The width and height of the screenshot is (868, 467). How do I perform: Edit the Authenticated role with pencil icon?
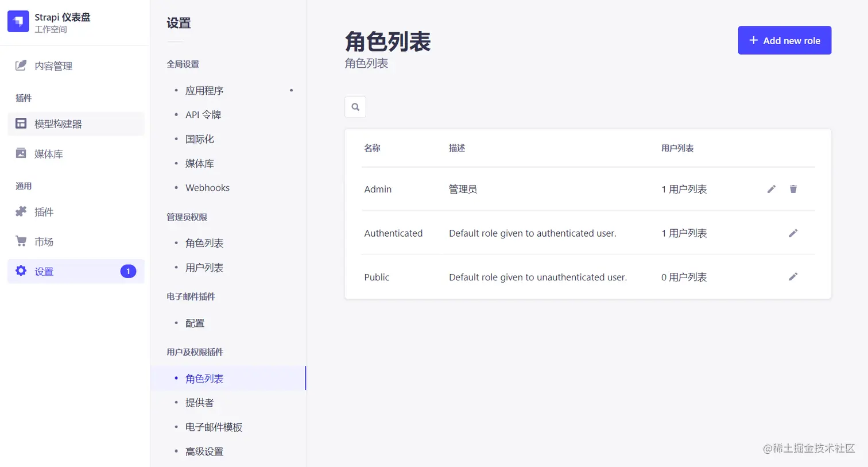point(793,233)
